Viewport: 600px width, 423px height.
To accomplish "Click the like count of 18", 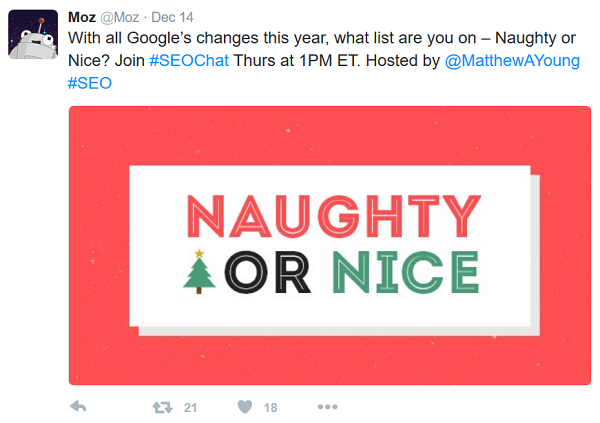I will (270, 407).
